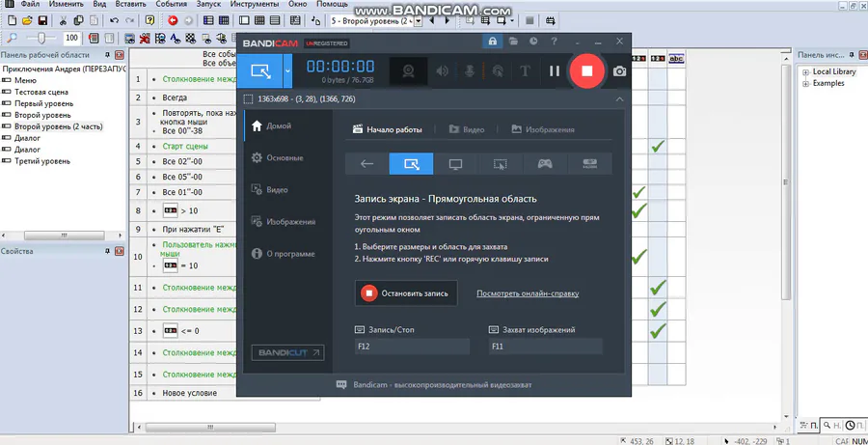Select full screen monitor mode icon

click(455, 164)
